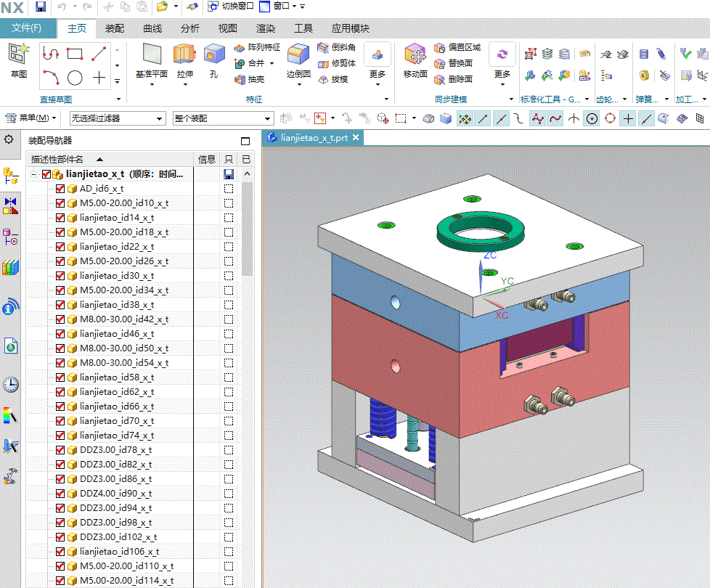Collapse the lianjietao_x_t root assembly node

(x=34, y=174)
